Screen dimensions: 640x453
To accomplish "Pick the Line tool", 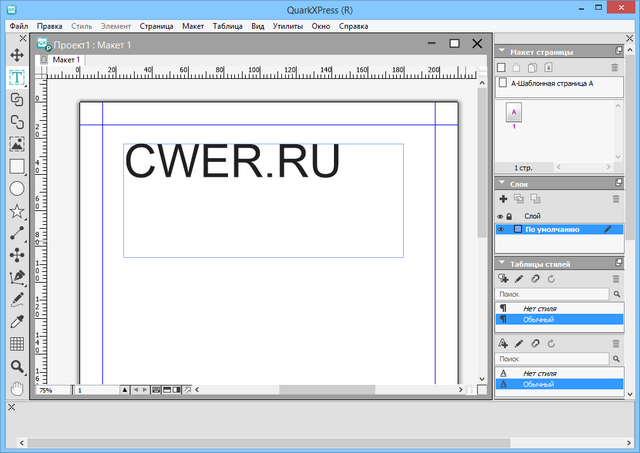I will tap(16, 234).
